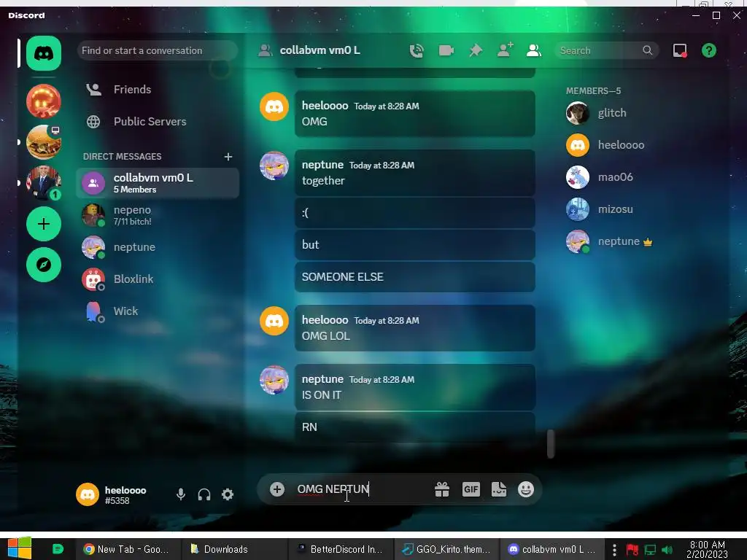This screenshot has width=747, height=560.
Task: Click heeloooo avatar beside OMG message
Action: (x=274, y=106)
